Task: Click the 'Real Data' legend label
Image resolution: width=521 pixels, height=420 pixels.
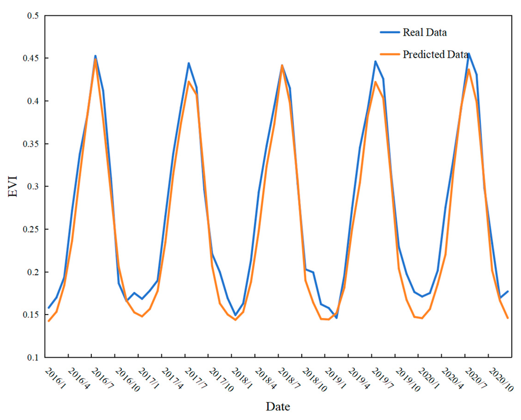Action: (x=424, y=32)
